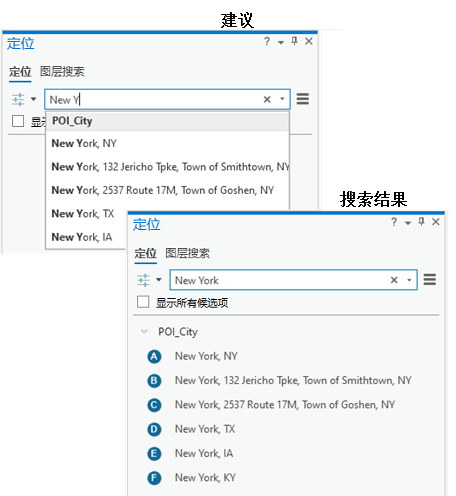Pin the lower Locate pane
Viewport: 456px width, 496px height.
pyautogui.click(x=421, y=222)
